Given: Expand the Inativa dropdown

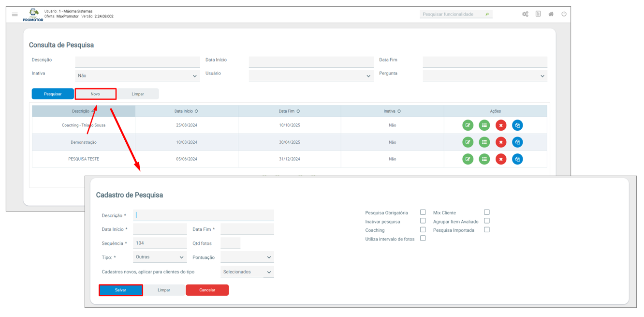Looking at the screenshot, I should tap(137, 76).
